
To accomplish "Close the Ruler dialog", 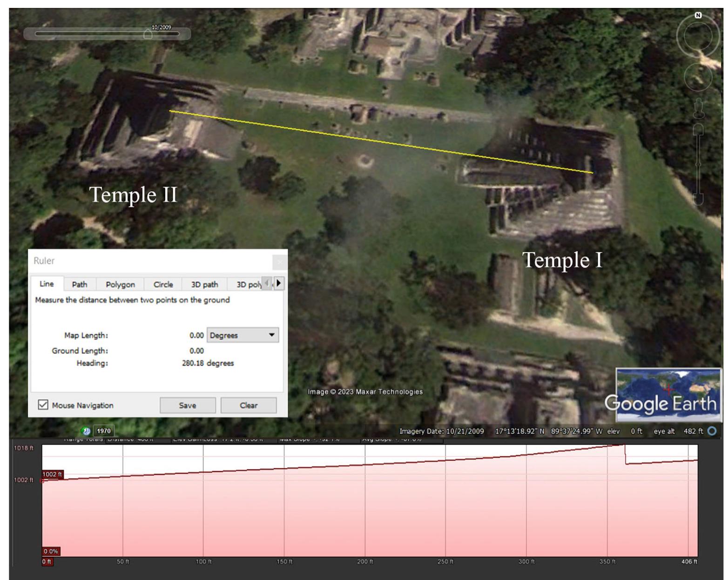I will [x=280, y=262].
